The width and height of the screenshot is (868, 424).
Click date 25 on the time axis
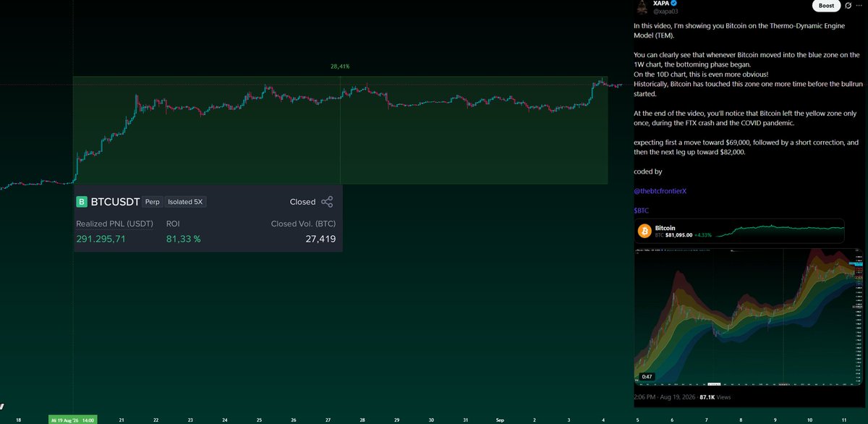click(x=260, y=419)
